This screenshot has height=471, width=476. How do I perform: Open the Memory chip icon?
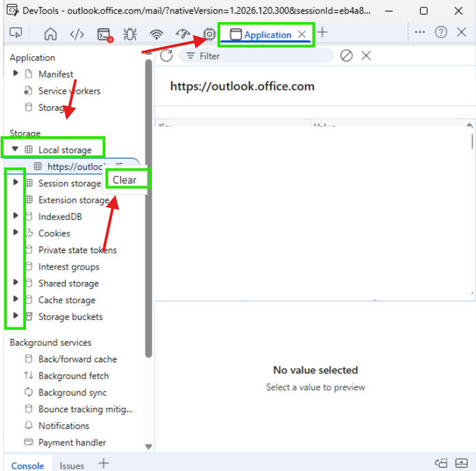[x=209, y=34]
